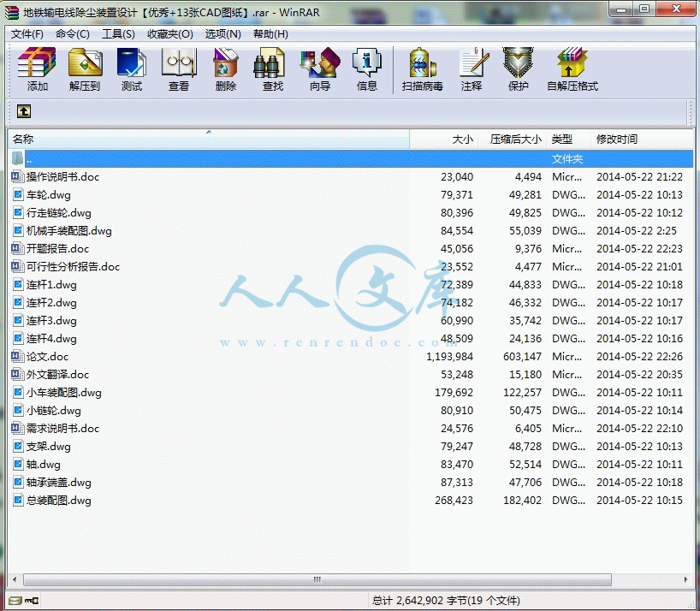The image size is (700, 611).
Task: Click the parent folder '..' icon
Action: pos(17,158)
